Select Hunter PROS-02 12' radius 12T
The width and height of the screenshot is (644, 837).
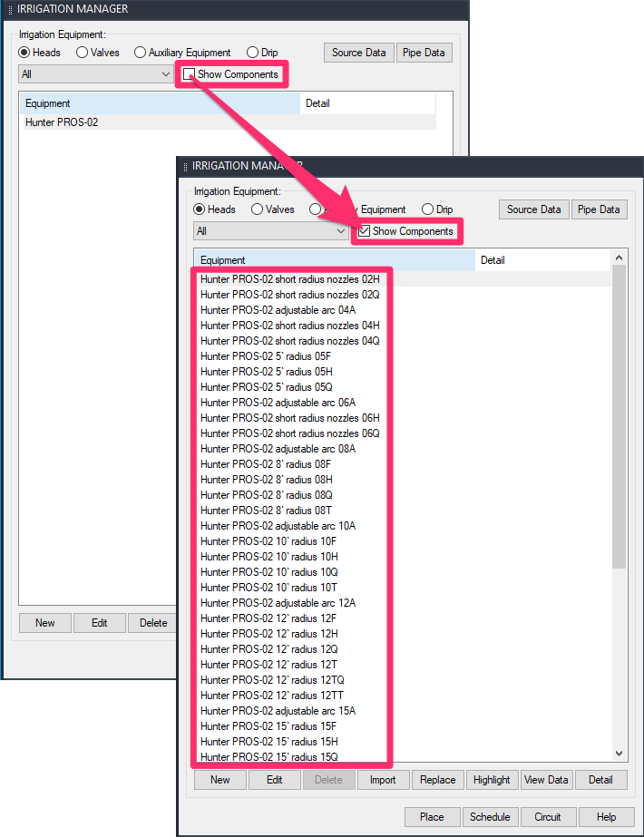pos(268,665)
